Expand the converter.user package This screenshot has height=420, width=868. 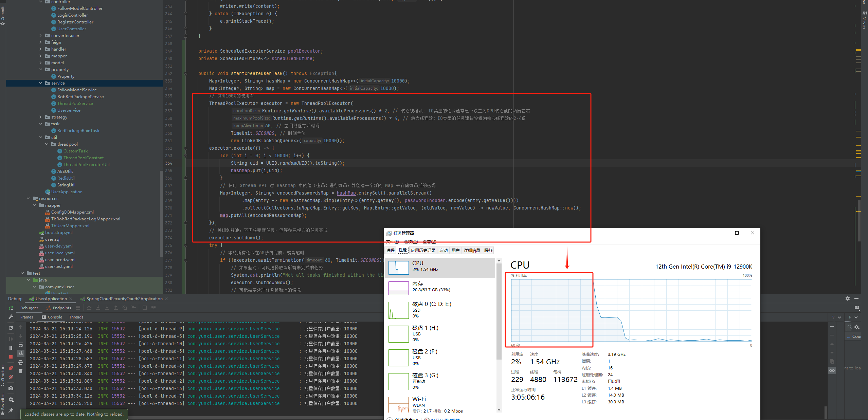coord(41,36)
